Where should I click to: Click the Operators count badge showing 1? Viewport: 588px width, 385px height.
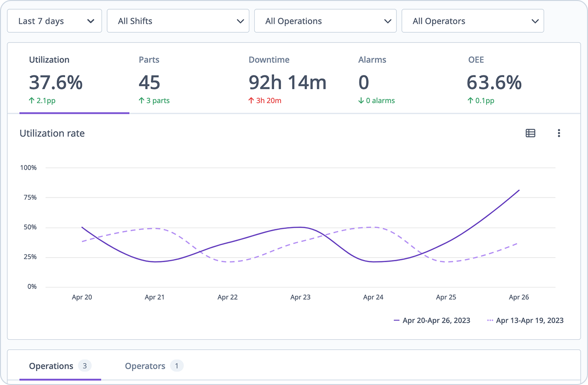(176, 366)
